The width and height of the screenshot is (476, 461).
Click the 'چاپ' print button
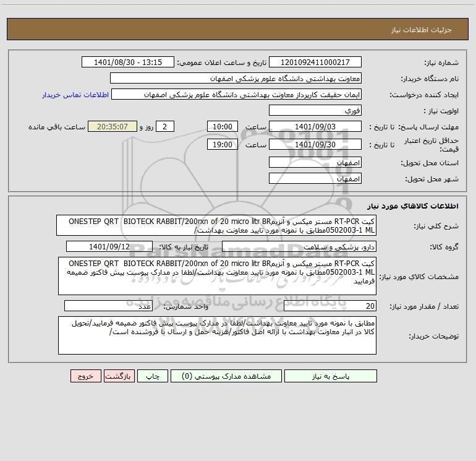coord(153,376)
